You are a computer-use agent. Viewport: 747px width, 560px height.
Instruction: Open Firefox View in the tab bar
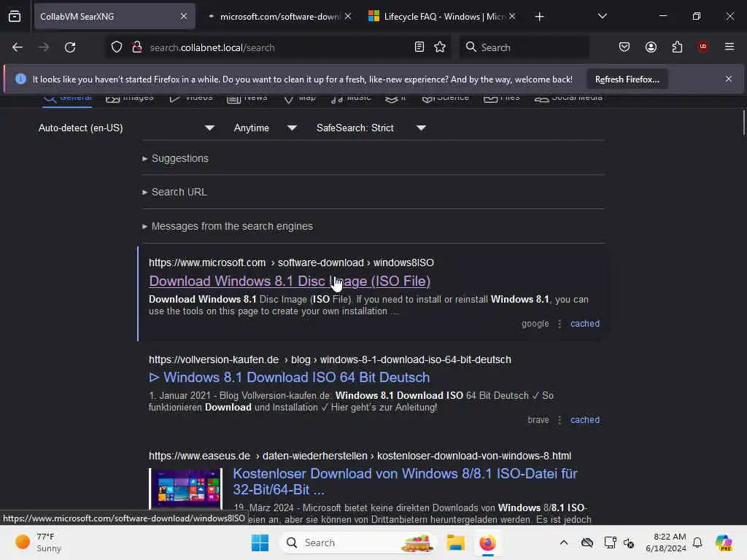[x=15, y=16]
